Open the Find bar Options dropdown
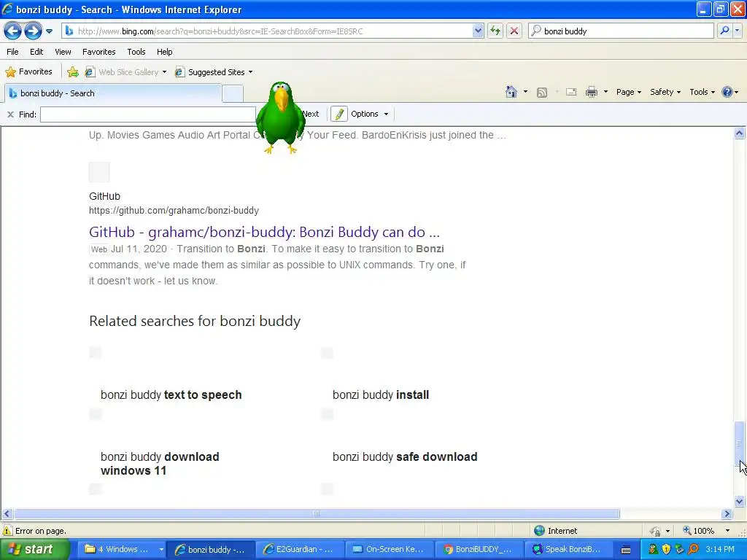 point(369,114)
